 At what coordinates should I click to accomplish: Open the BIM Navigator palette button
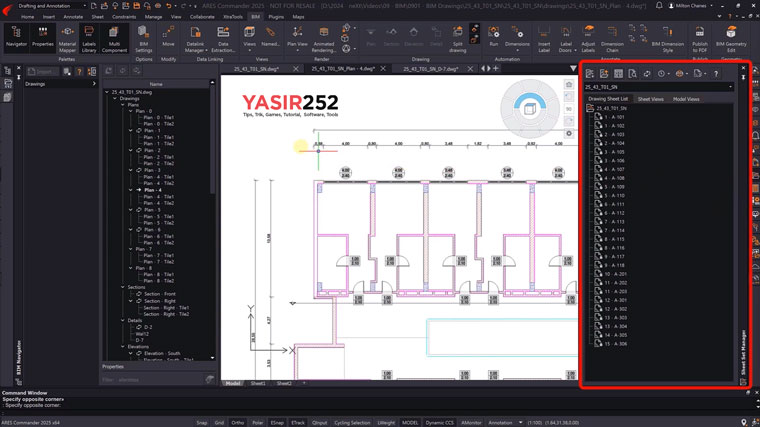(x=16, y=37)
